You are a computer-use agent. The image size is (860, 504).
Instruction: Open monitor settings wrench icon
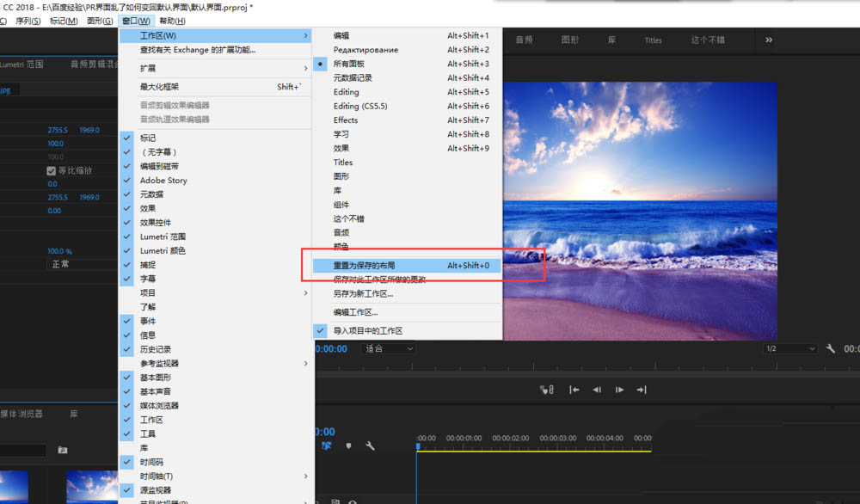tap(831, 349)
